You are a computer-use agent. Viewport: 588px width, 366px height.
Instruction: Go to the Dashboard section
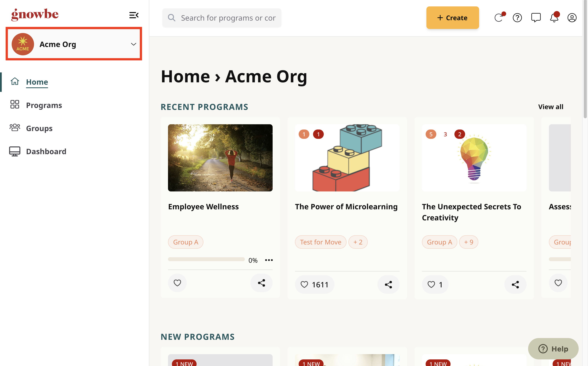(x=46, y=151)
